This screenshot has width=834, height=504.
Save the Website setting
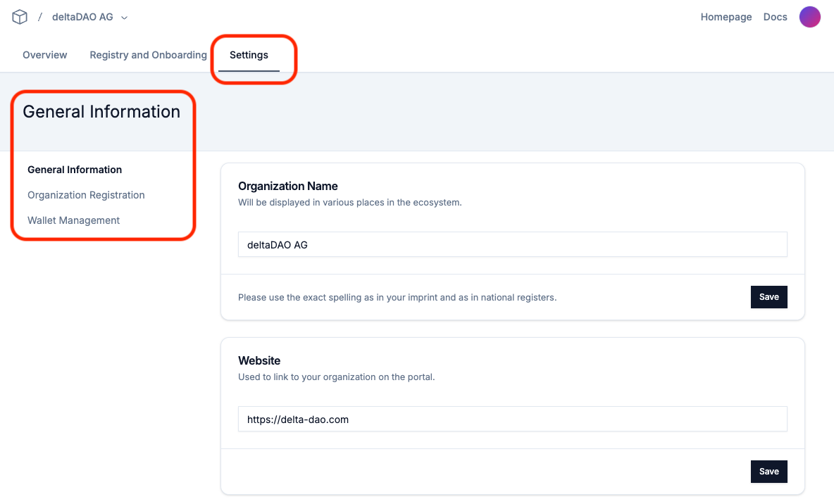tap(768, 472)
